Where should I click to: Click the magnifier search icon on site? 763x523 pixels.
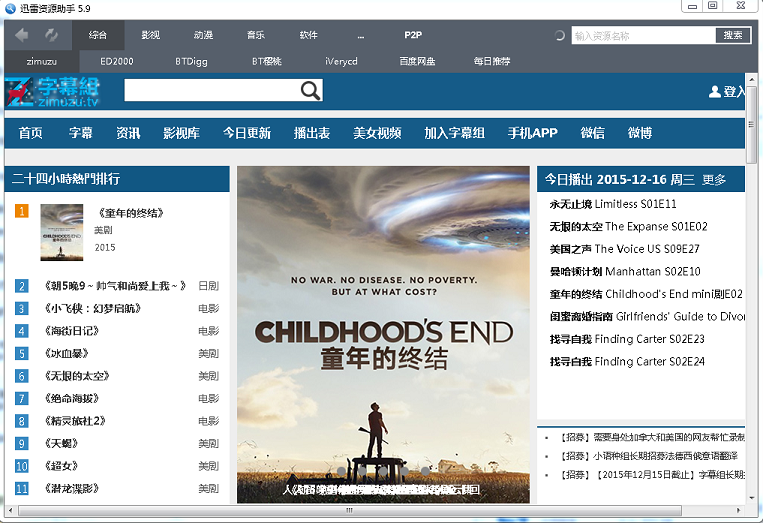click(310, 90)
